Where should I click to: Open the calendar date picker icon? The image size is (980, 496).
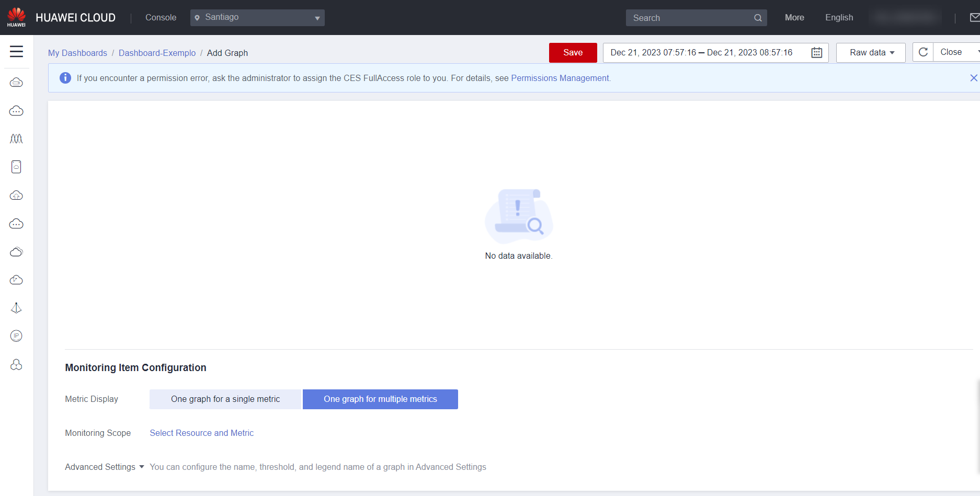816,53
